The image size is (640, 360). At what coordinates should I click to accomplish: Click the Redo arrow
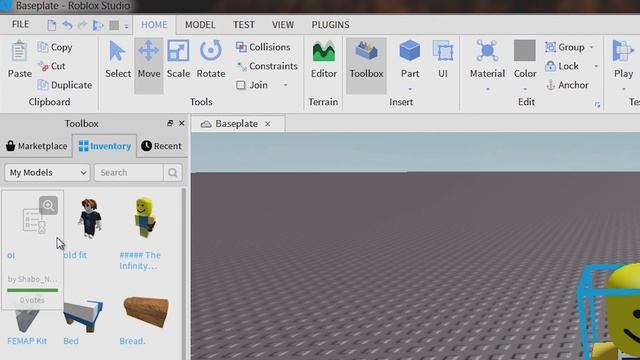pos(83,25)
